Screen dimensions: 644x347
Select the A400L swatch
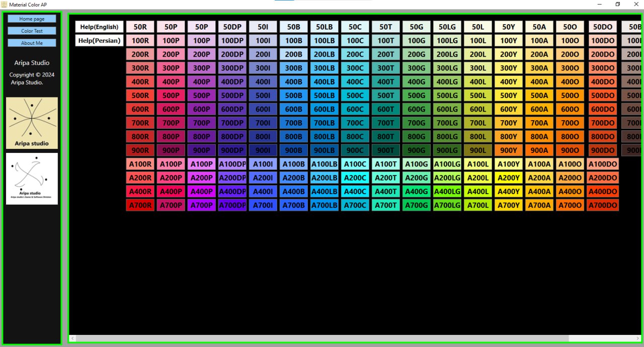pos(478,191)
